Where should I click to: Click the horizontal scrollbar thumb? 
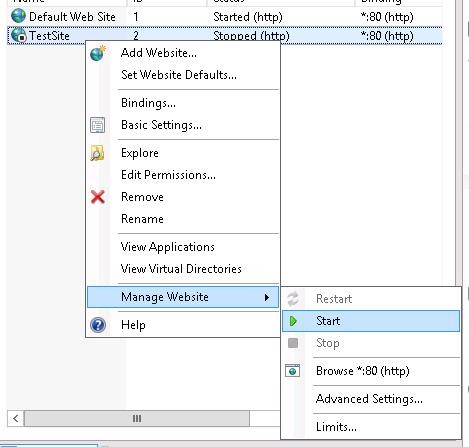pyautogui.click(x=137, y=418)
